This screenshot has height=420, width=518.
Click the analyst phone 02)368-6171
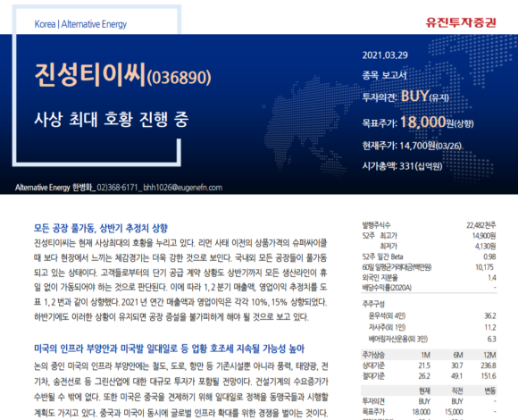(117, 188)
